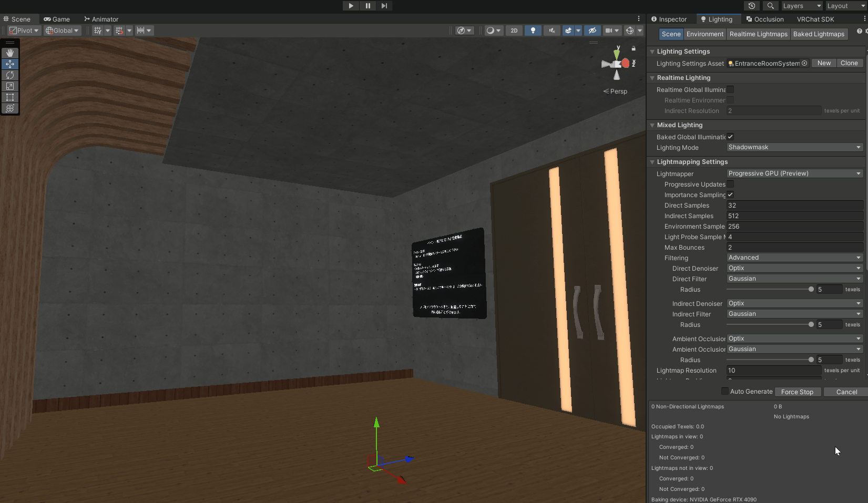
Task: Select the Rotate tool
Action: pyautogui.click(x=10, y=75)
